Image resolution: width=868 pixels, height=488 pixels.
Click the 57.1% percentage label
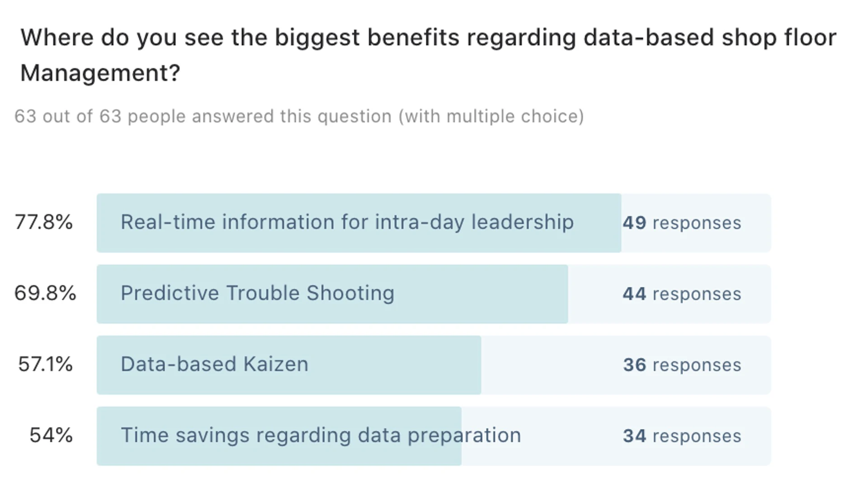pos(45,364)
